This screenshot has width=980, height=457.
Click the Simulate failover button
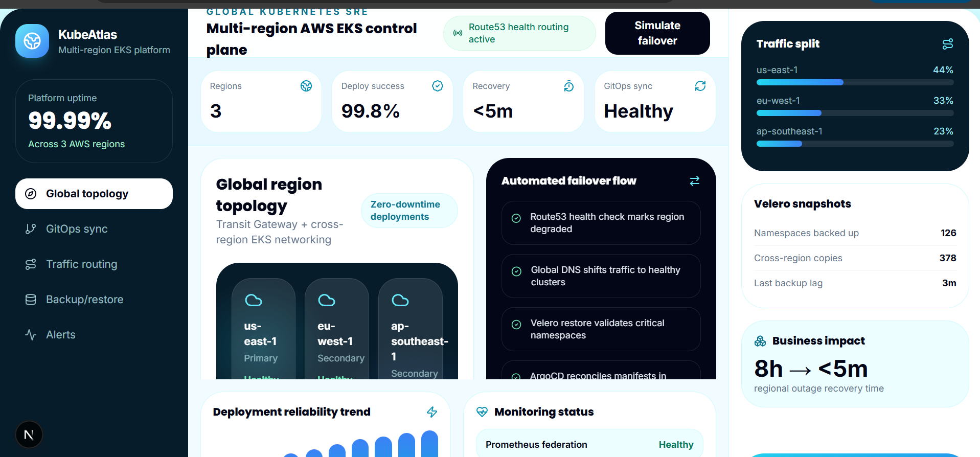(x=657, y=33)
